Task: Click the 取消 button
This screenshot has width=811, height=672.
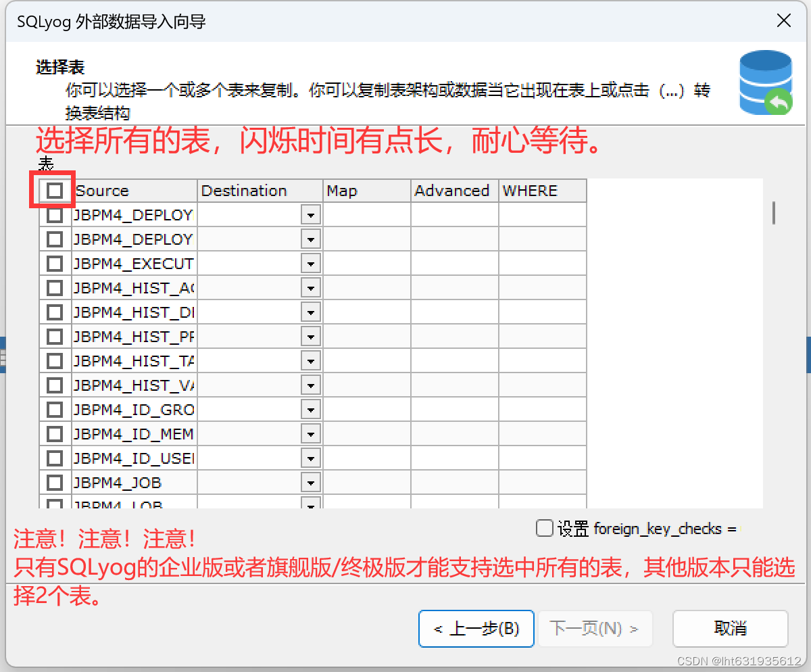Action: (730, 629)
